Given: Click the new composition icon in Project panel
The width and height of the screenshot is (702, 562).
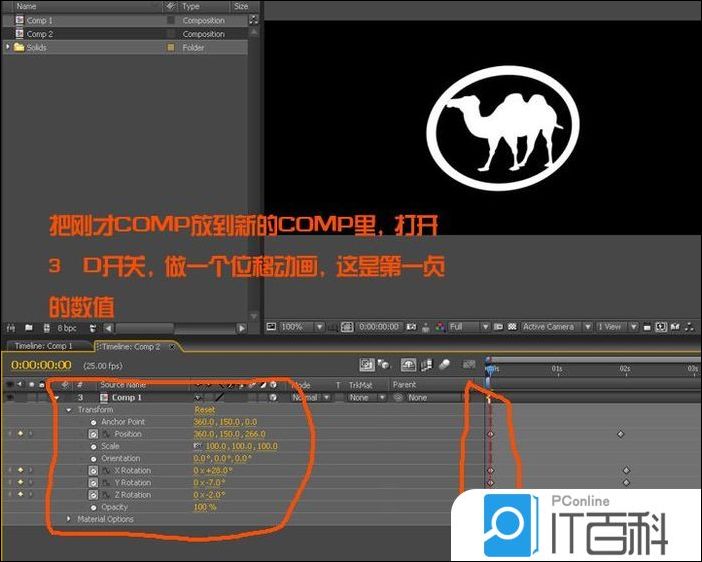Looking at the screenshot, I should [x=47, y=328].
